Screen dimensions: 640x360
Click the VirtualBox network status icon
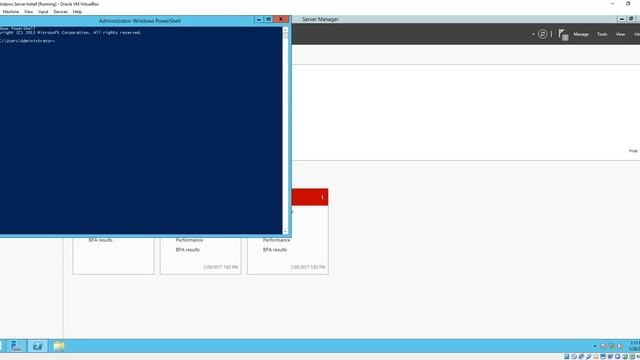(581, 357)
